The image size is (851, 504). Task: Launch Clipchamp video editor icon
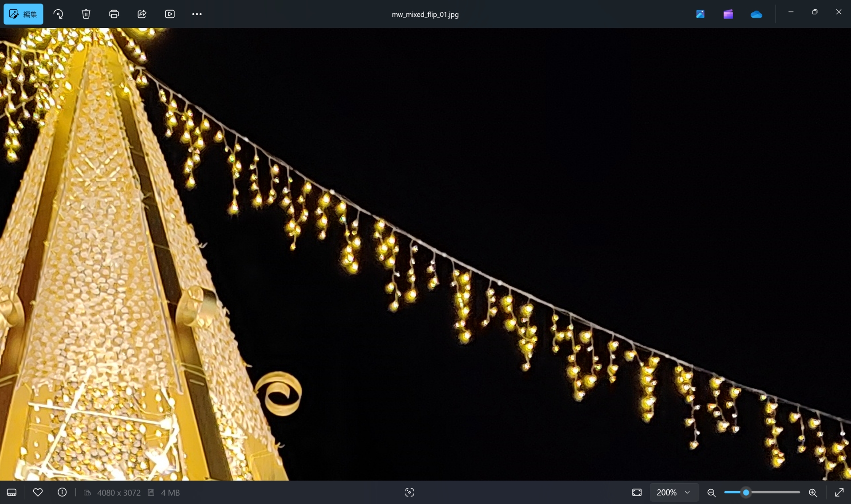(x=728, y=14)
